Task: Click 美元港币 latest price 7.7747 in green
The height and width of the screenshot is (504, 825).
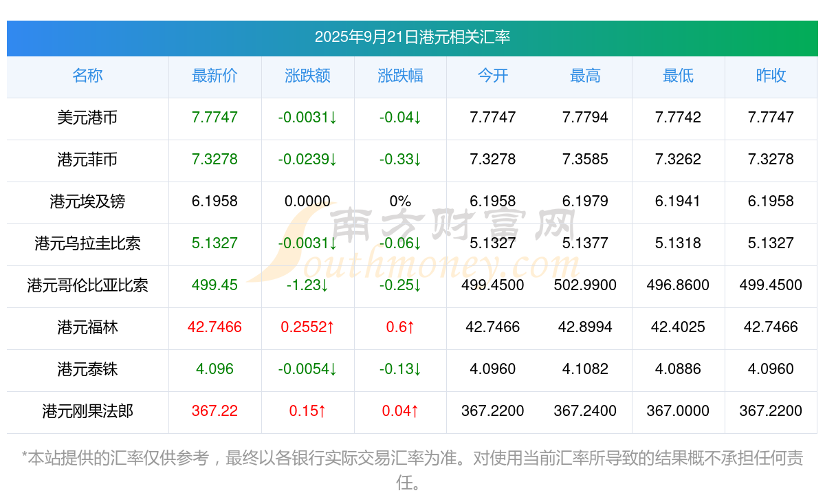Action: tap(215, 118)
